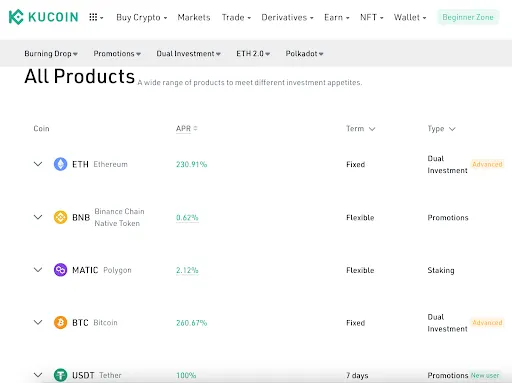Open the NFT menu

coord(372,17)
